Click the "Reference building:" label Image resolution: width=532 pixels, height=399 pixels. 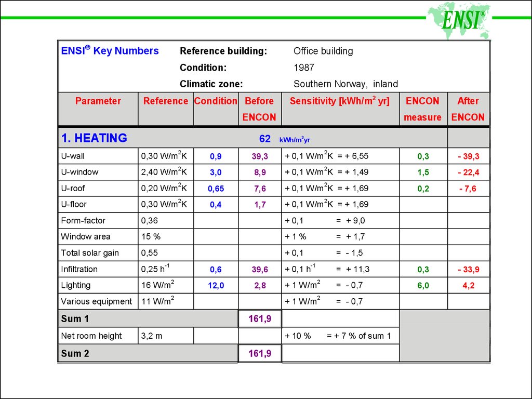click(x=223, y=51)
